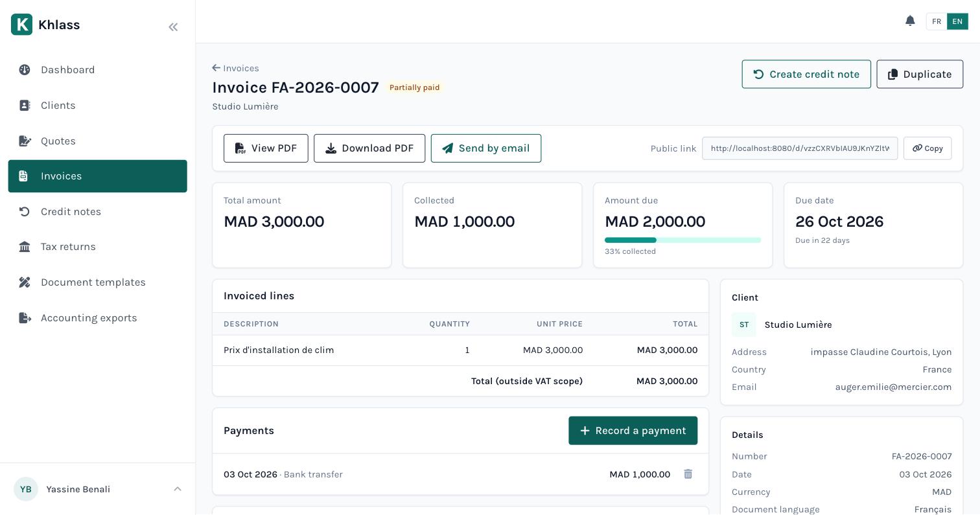Screen dimensions: 980x515
Task: Duplicate this invoice
Action: (920, 74)
